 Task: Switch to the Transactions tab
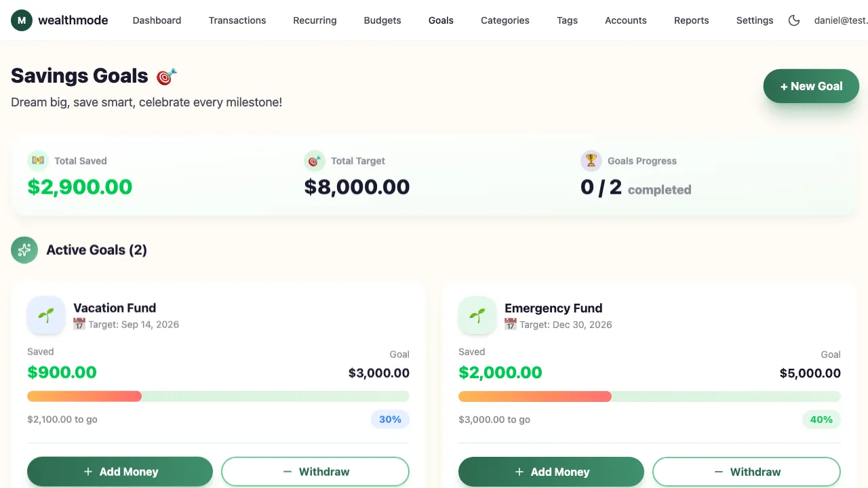pyautogui.click(x=237, y=20)
